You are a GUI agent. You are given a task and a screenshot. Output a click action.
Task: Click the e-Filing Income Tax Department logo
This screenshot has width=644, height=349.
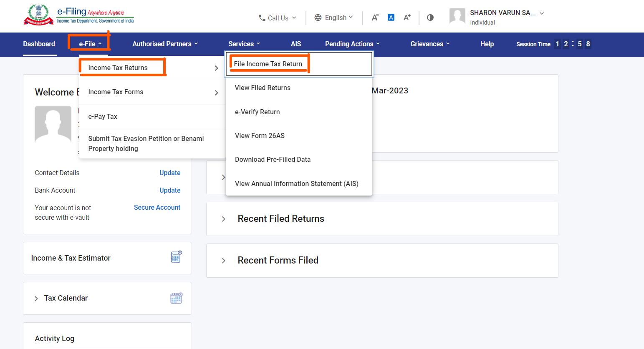tap(79, 14)
